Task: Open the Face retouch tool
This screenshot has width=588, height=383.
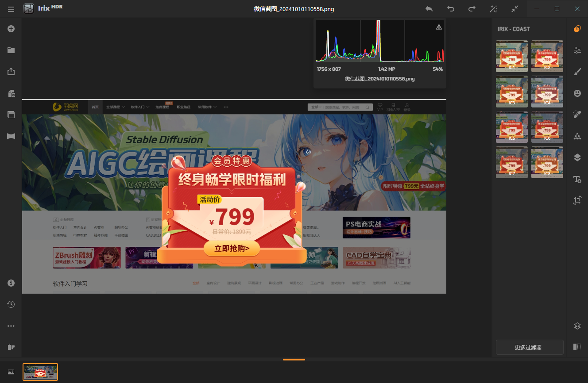Action: coord(577,92)
